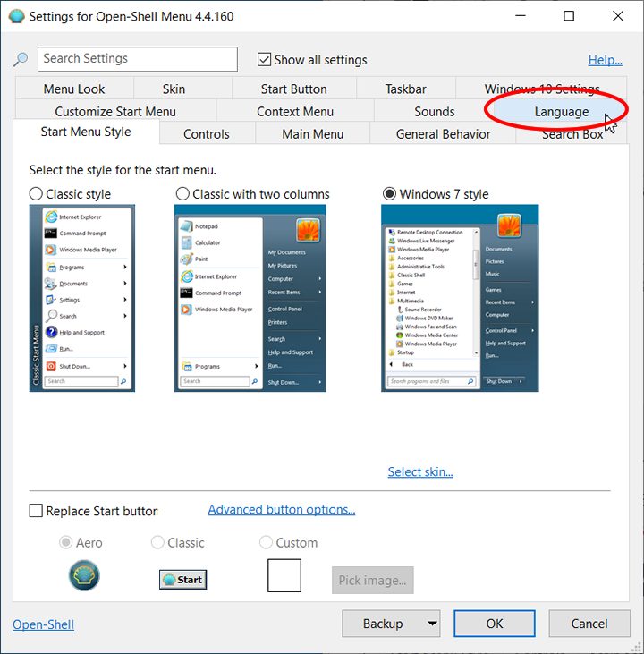Select the Custom button radio option

click(266, 542)
